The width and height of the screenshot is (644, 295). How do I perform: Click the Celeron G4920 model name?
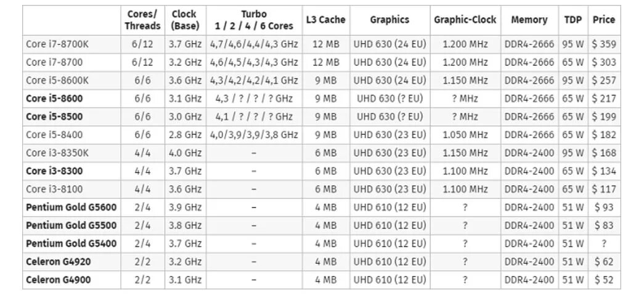point(59,262)
